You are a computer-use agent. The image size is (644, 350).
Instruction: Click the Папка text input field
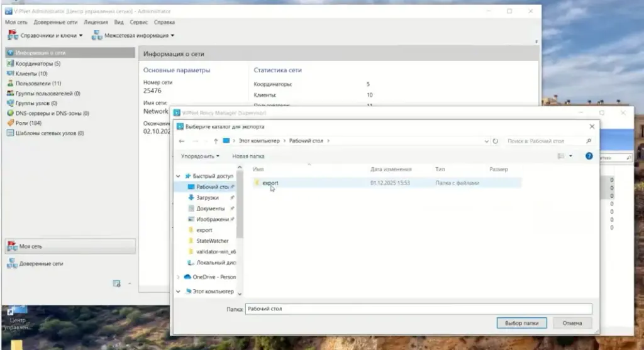pos(418,309)
